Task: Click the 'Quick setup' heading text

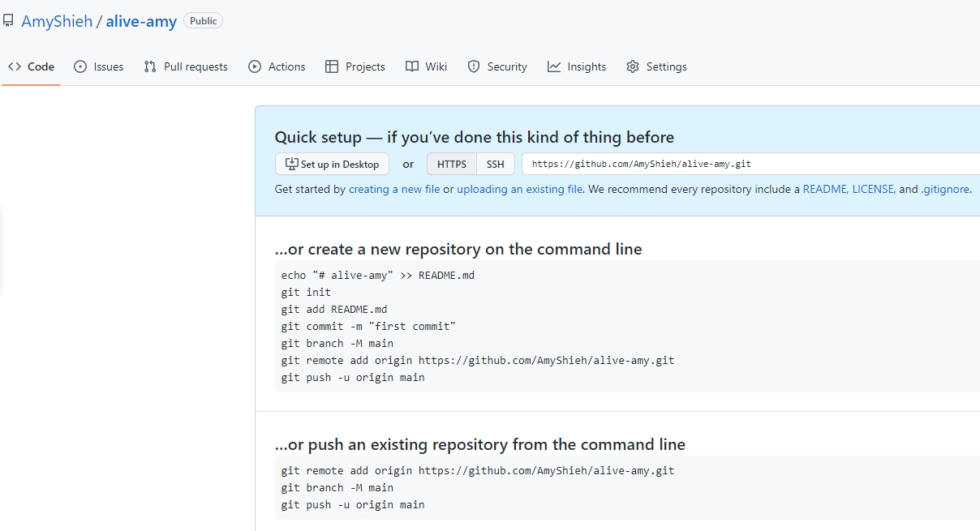Action: click(x=475, y=137)
